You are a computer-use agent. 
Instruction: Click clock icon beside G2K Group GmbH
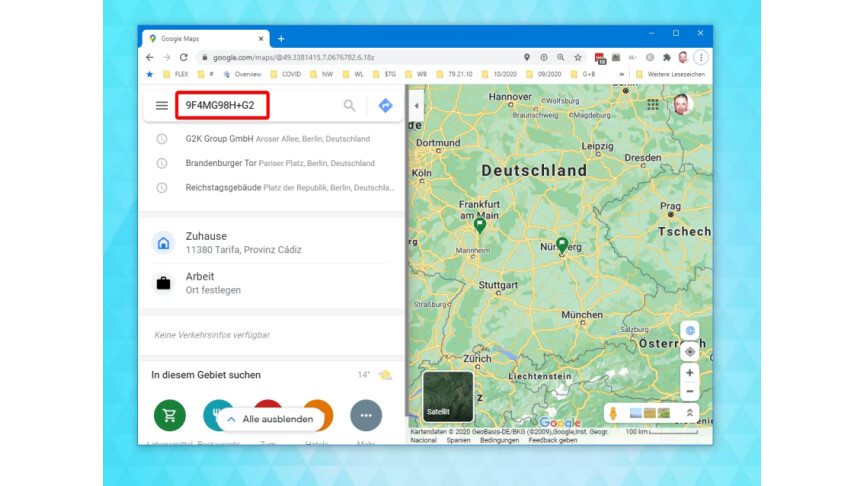pyautogui.click(x=161, y=139)
